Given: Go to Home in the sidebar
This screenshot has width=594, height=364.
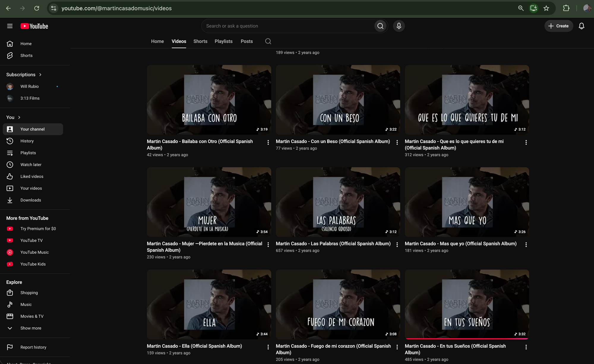Looking at the screenshot, I should click(33, 44).
